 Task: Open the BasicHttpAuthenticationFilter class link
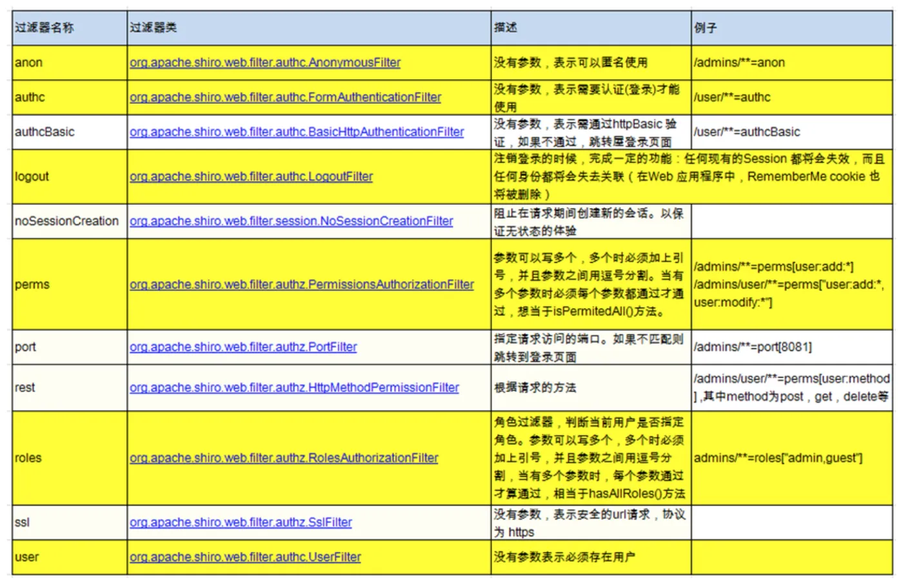tap(297, 132)
